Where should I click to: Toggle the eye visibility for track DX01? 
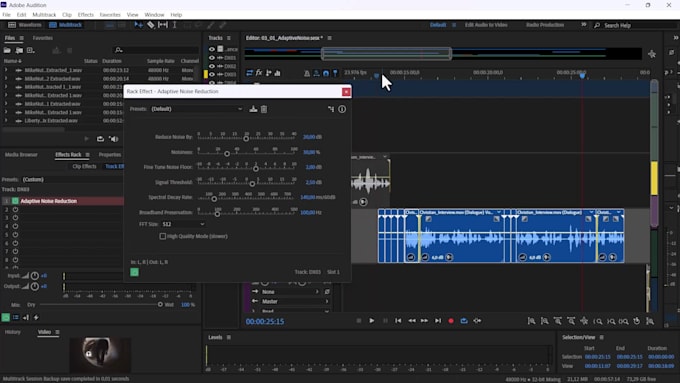click(x=212, y=58)
